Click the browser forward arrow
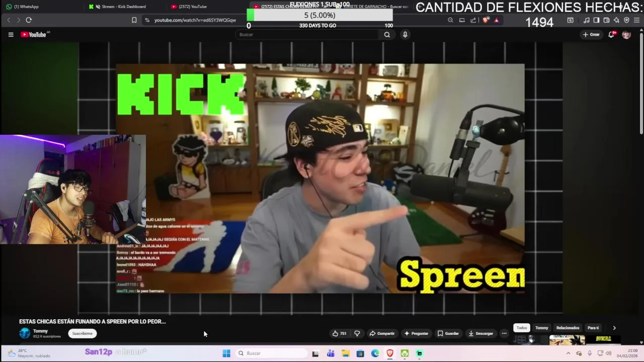Screen dimensions: 644x362 (x=19, y=20)
